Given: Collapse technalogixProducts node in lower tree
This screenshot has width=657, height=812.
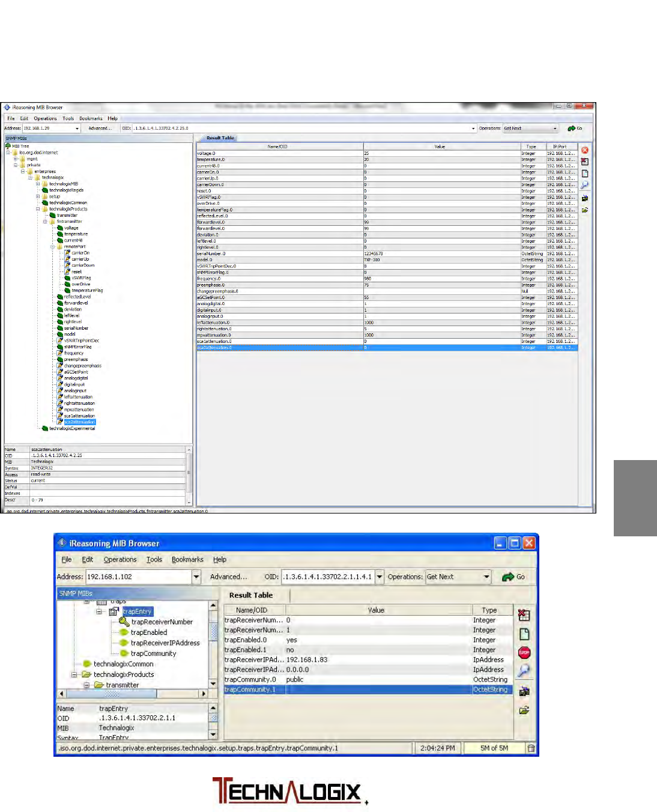Looking at the screenshot, I should (74, 674).
